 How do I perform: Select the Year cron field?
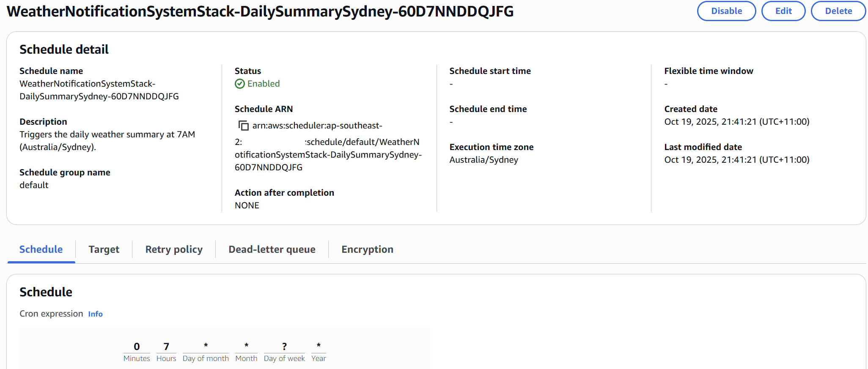coord(319,346)
